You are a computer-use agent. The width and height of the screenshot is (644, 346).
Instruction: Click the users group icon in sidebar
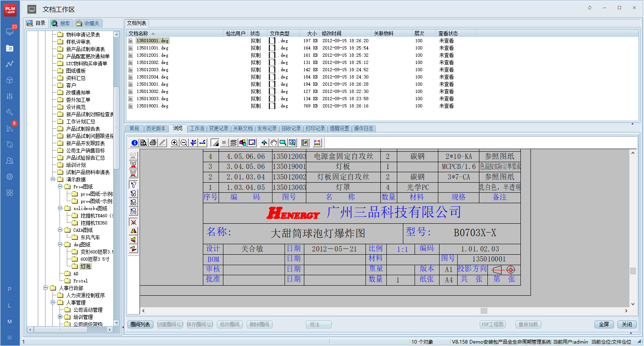[x=10, y=161]
